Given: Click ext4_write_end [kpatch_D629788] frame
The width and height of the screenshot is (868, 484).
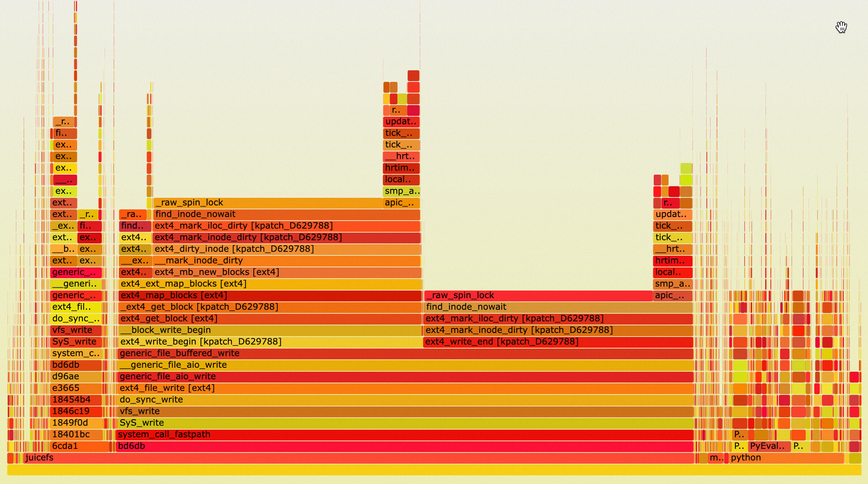Looking at the screenshot, I should (558, 342).
